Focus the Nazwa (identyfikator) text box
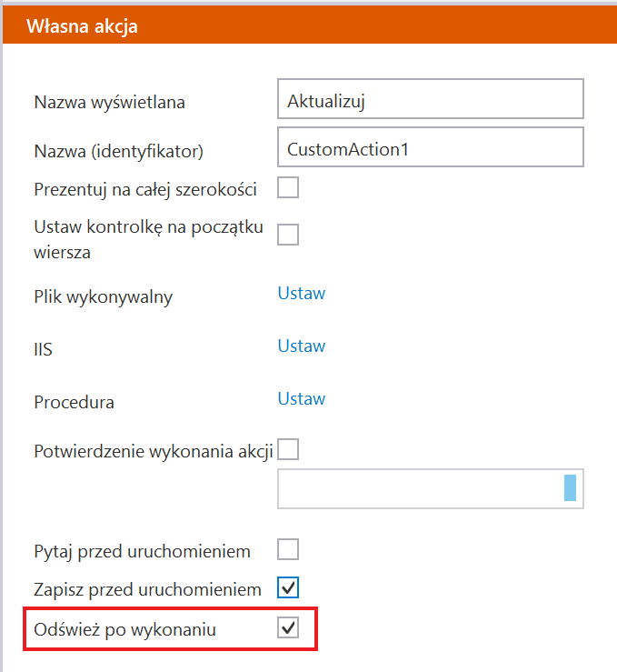Image resolution: width=617 pixels, height=672 pixels. 430,148
